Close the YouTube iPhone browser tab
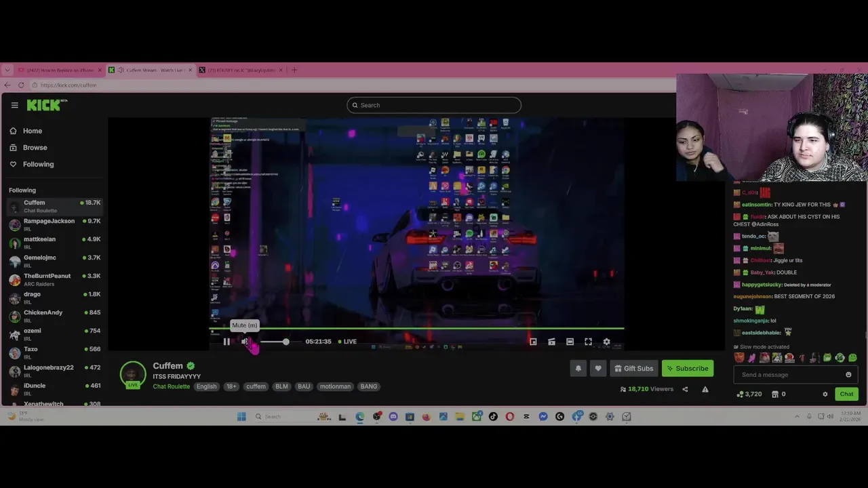 coord(100,70)
